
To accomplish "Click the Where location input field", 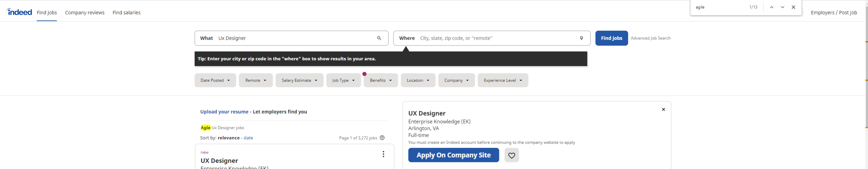I will click(x=492, y=38).
